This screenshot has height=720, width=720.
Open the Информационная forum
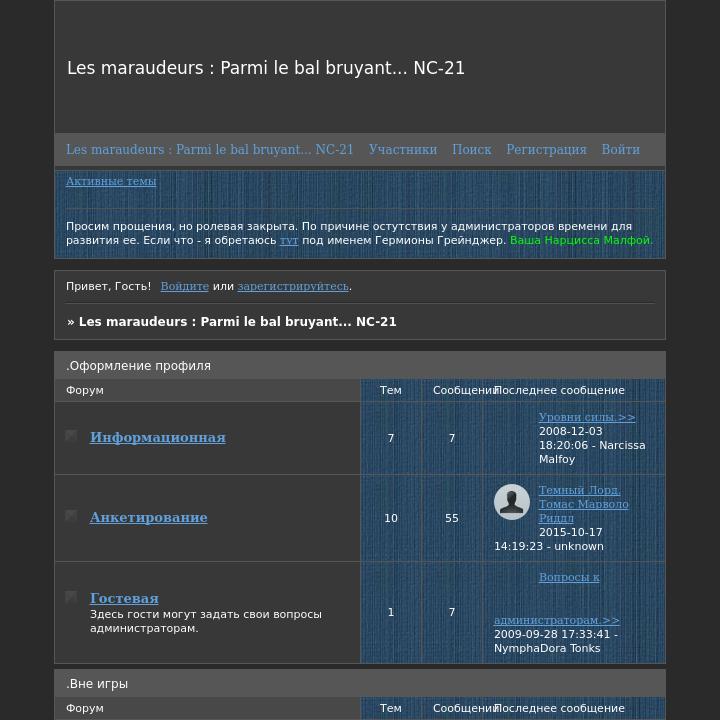(x=157, y=437)
